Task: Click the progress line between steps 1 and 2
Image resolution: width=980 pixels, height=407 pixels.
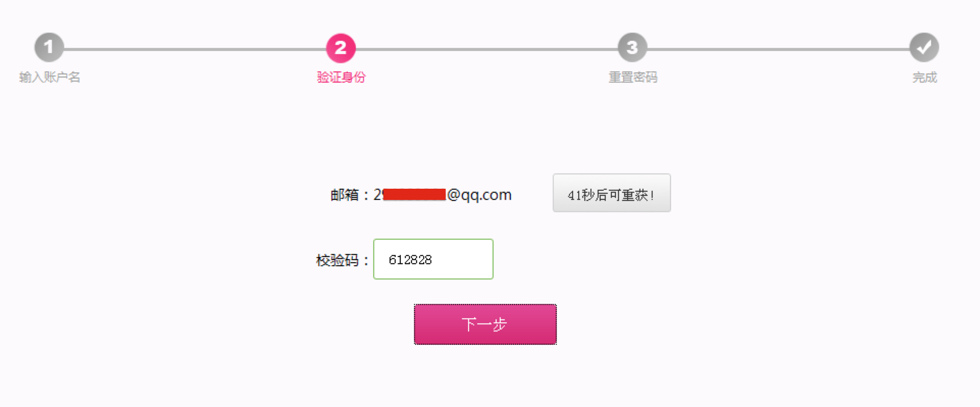Action: pyautogui.click(x=195, y=49)
